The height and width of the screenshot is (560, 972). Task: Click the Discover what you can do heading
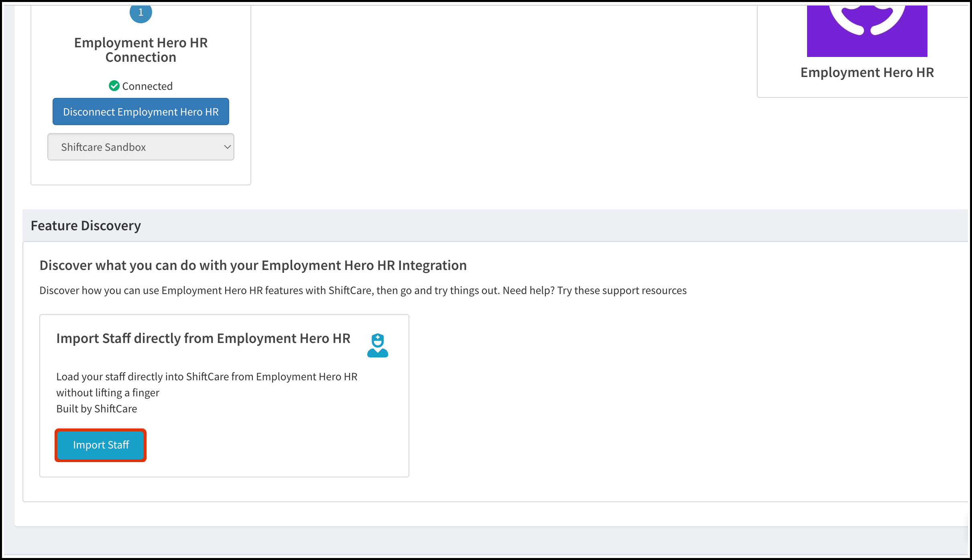(253, 265)
